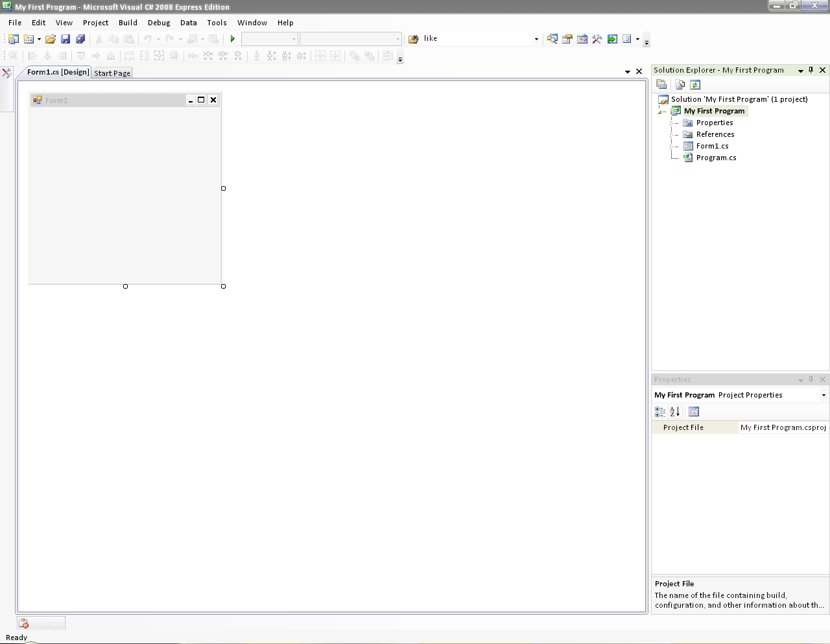Click the Solution Explorer Properties icon
The height and width of the screenshot is (644, 830).
(x=661, y=84)
